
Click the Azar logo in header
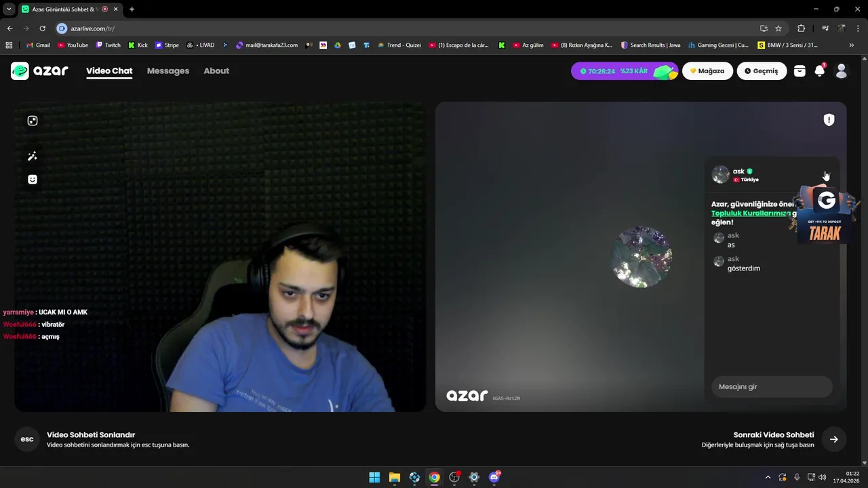(x=39, y=70)
